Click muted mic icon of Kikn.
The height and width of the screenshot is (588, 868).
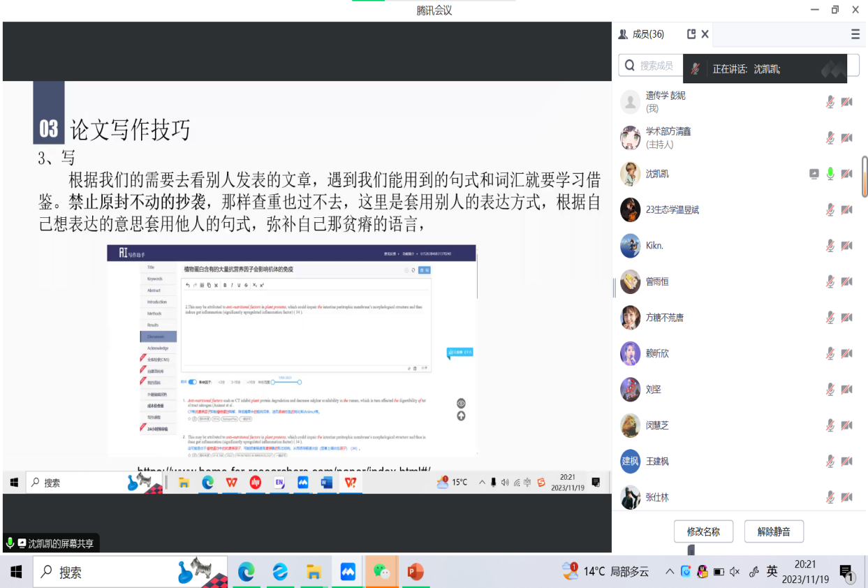point(830,246)
